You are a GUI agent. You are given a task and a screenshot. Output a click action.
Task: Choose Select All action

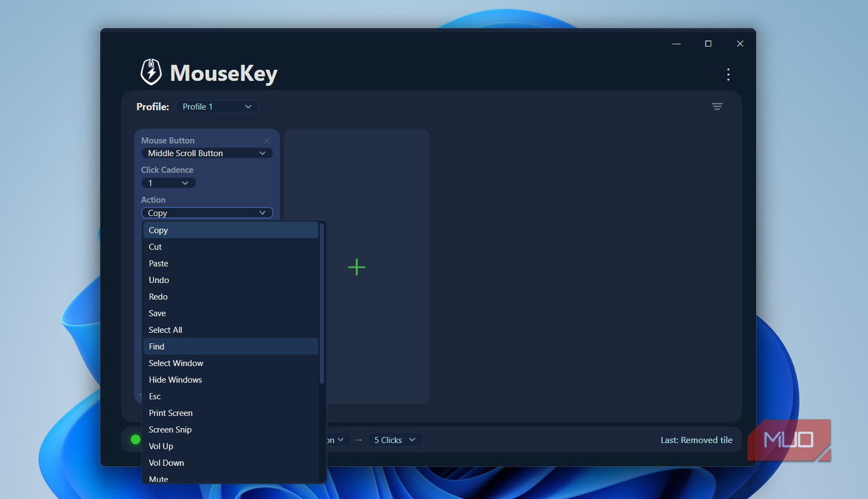pyautogui.click(x=231, y=329)
